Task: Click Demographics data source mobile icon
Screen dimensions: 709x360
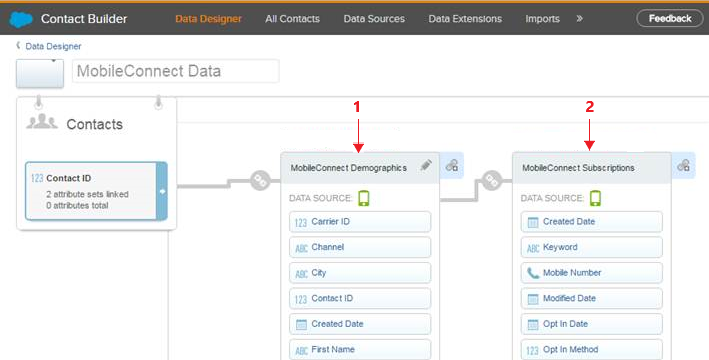Action: click(x=364, y=198)
